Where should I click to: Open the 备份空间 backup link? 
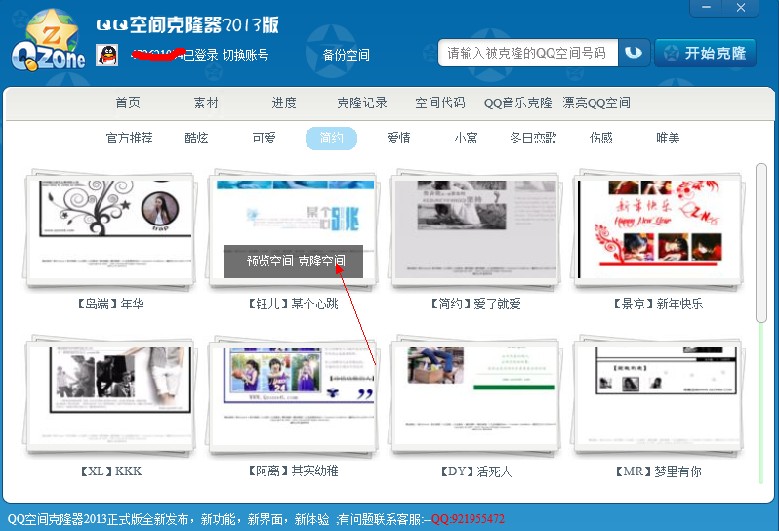pos(346,55)
